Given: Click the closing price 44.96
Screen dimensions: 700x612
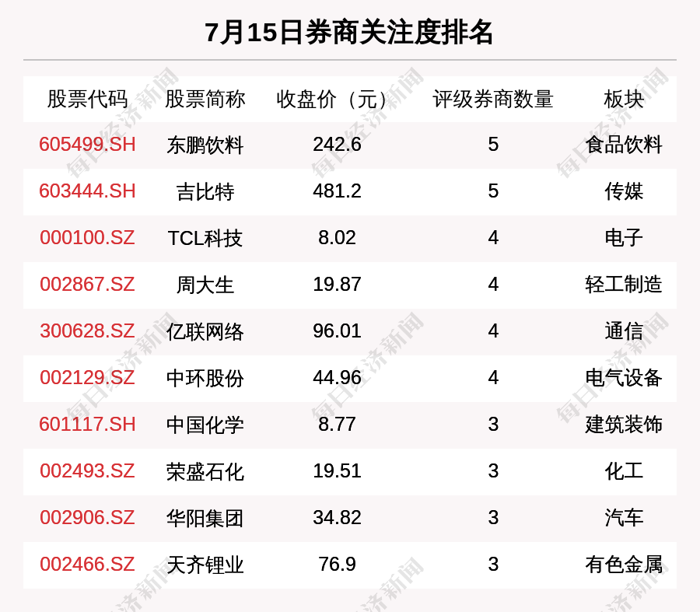Looking at the screenshot, I should (x=337, y=378).
